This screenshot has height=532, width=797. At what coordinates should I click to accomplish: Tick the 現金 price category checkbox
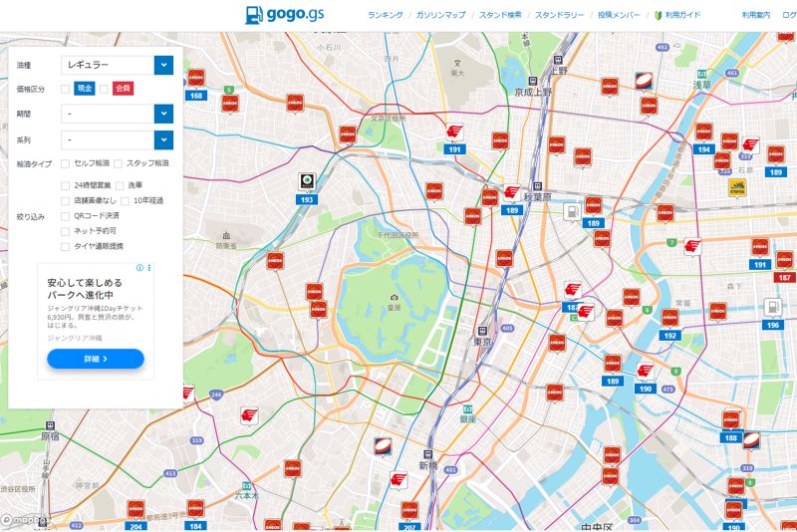pyautogui.click(x=66, y=89)
